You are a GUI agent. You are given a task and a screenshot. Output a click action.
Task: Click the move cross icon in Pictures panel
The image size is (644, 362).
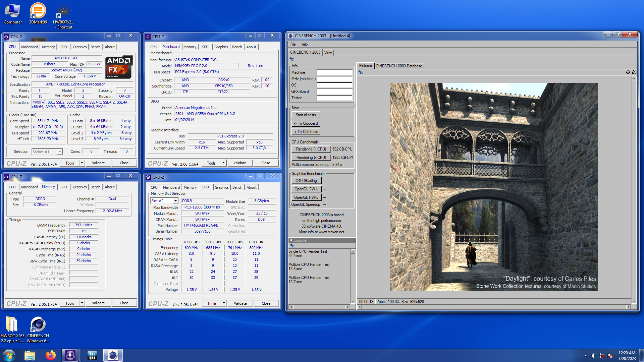point(628,72)
